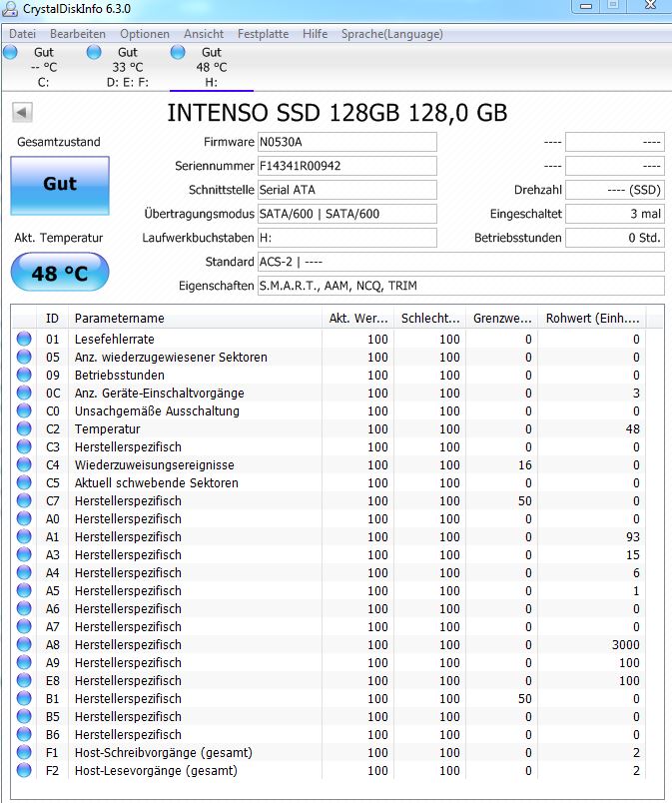Click the Übertragungsmodus field SATA/600
The height and width of the screenshot is (803, 672).
point(347,214)
